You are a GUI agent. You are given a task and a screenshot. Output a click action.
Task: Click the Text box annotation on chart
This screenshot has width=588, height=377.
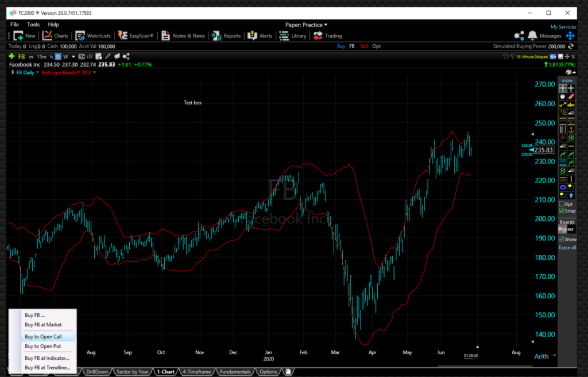pos(192,103)
